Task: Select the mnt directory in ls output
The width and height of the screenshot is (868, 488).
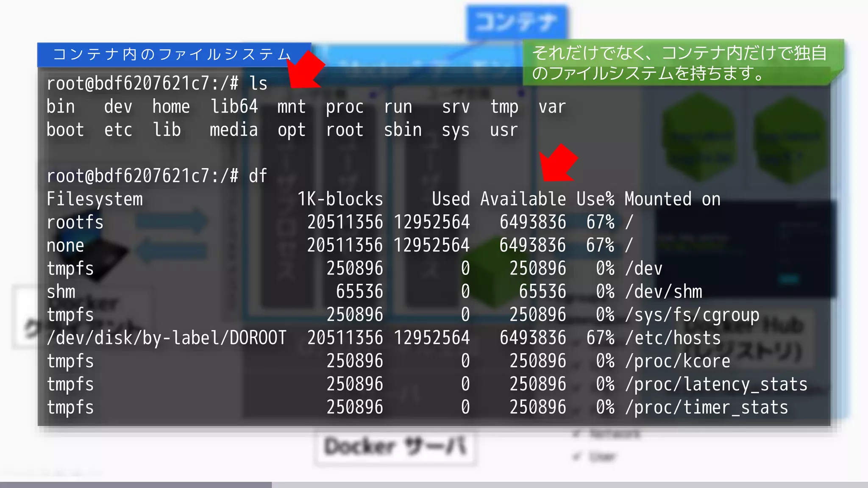Action: click(x=292, y=106)
